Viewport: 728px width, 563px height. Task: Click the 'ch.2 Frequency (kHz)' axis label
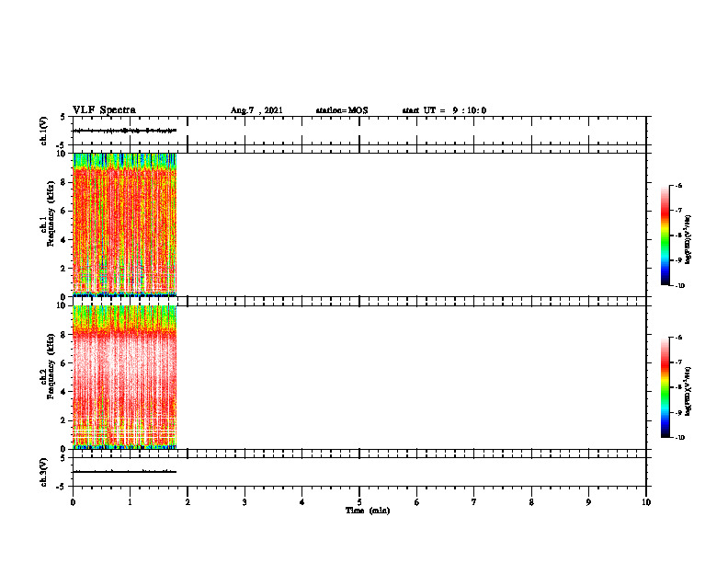pos(48,366)
